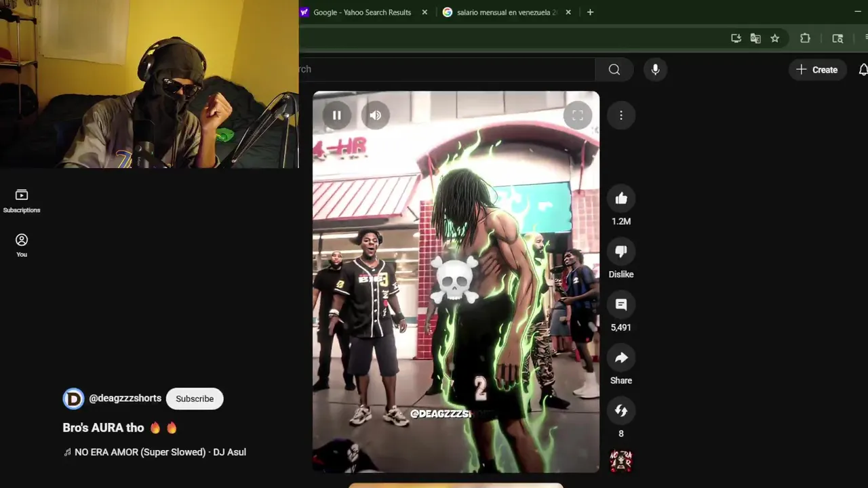Subscribe to @deagzzzshorts
Screen dimensions: 868x488
click(x=195, y=399)
